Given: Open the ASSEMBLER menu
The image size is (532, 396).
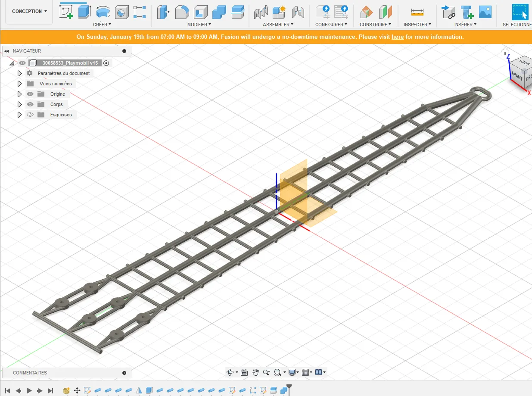Looking at the screenshot, I should coord(278,25).
